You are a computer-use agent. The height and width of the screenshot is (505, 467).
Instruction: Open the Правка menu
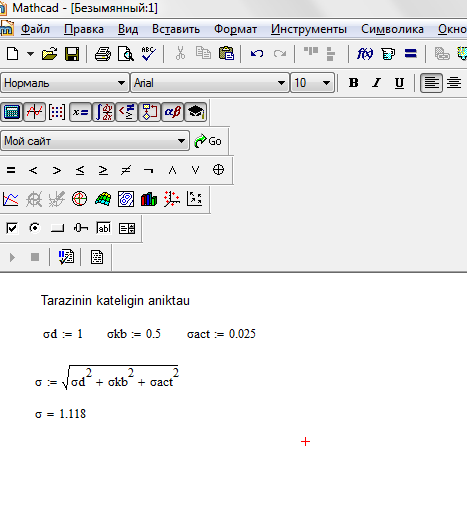(x=84, y=29)
